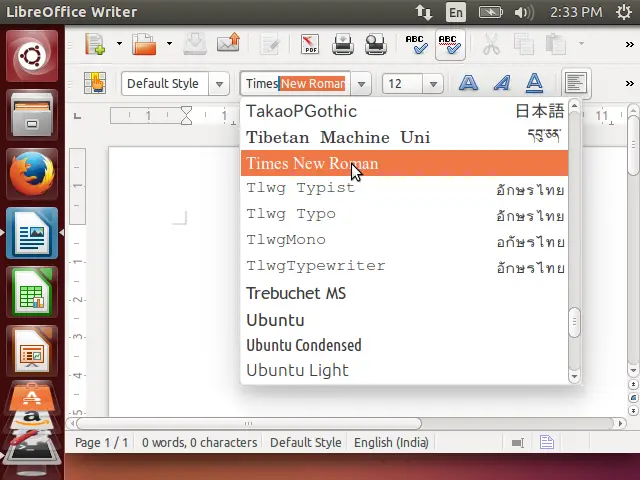Viewport: 640px width, 480px height.
Task: Open LibreOffice Impress from launcher
Action: tap(32, 351)
